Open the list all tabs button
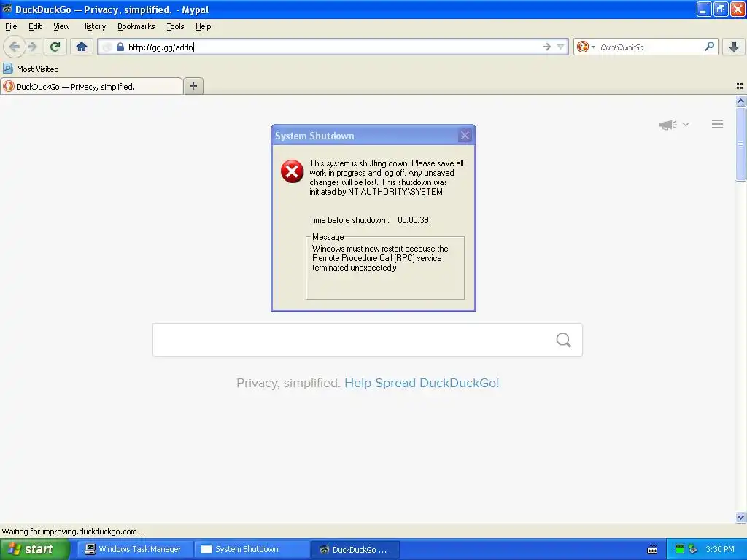Screen dimensions: 747x560 [740, 86]
